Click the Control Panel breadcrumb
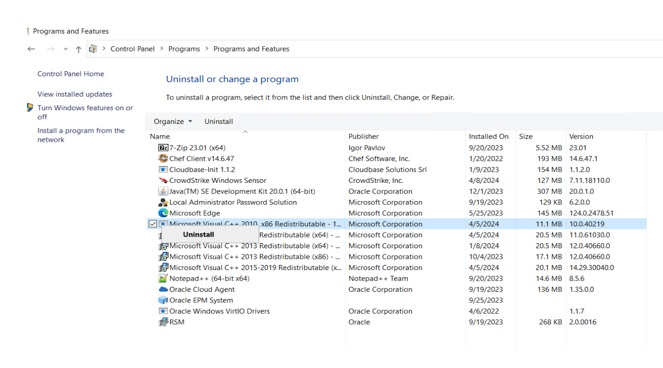 coord(132,49)
